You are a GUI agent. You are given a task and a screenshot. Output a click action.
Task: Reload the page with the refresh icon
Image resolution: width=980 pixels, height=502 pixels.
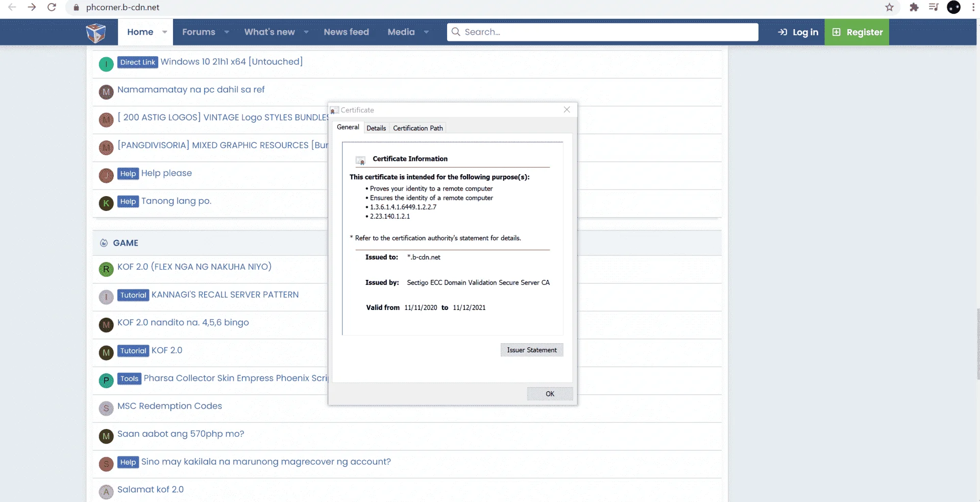(52, 7)
